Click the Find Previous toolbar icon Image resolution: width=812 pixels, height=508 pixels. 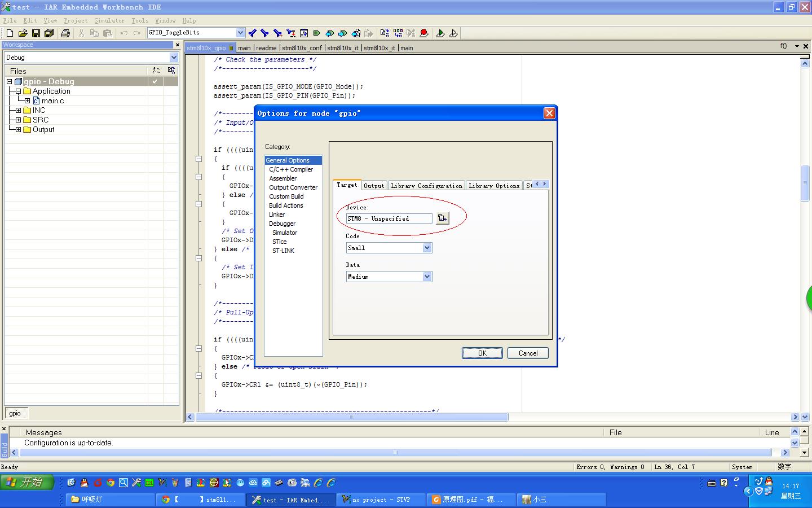[x=252, y=33]
